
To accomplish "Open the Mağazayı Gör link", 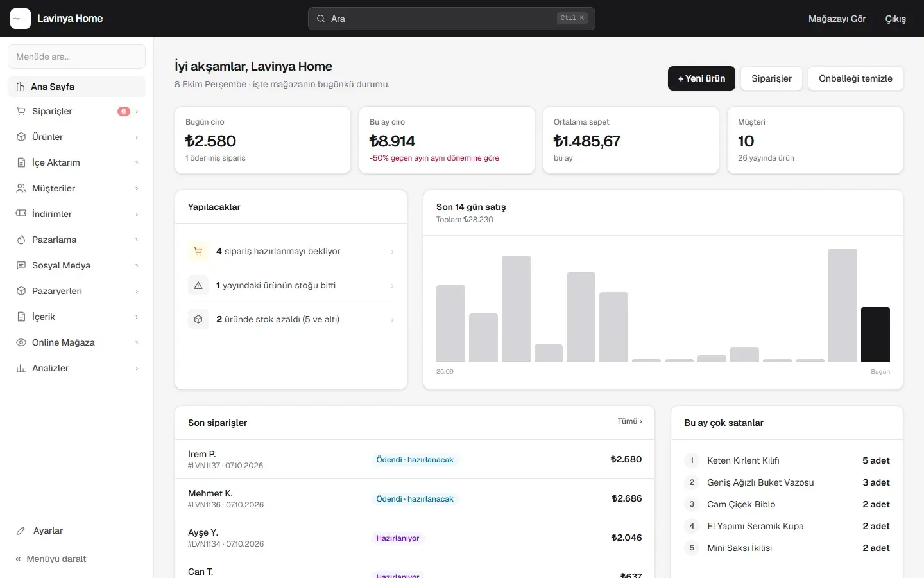I will click(837, 19).
